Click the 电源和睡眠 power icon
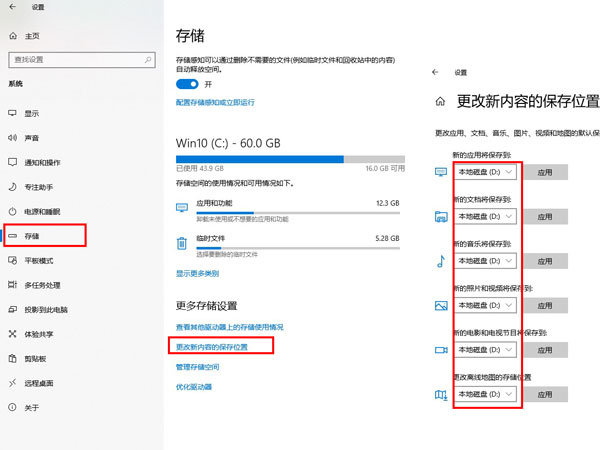 coord(13,211)
